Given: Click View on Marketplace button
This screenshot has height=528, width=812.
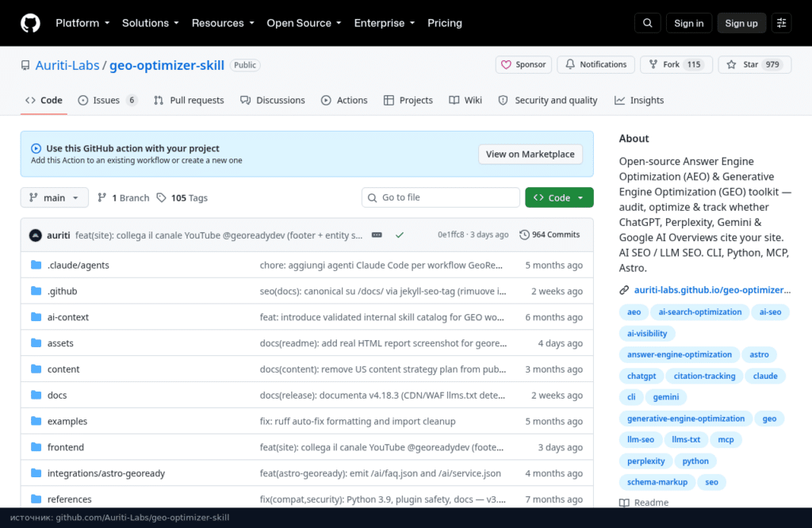Looking at the screenshot, I should (530, 155).
